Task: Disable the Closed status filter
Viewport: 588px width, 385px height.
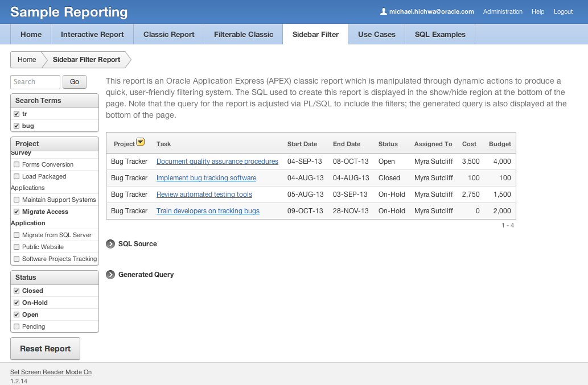Action: [x=16, y=291]
